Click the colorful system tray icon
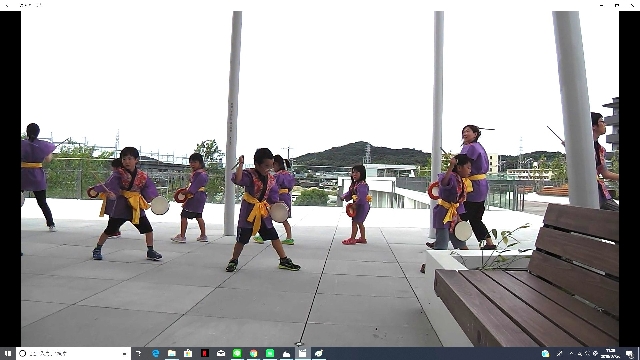640x360 pixels. click(x=545, y=353)
